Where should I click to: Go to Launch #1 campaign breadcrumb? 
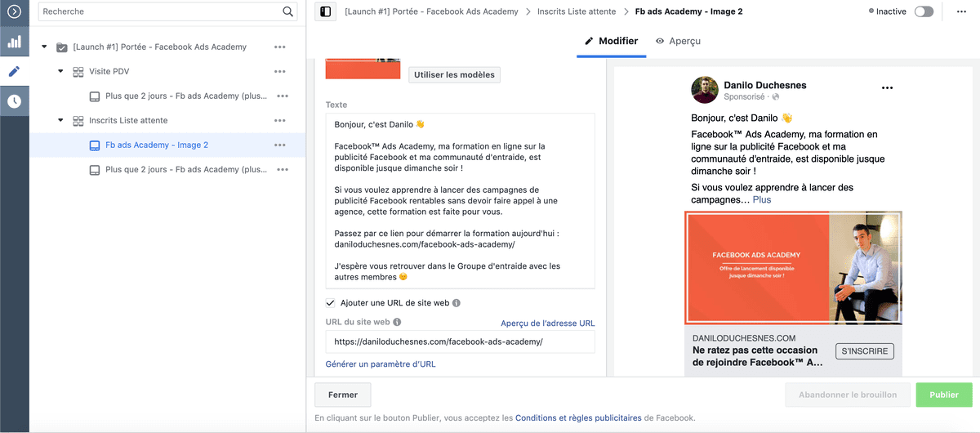pyautogui.click(x=431, y=11)
